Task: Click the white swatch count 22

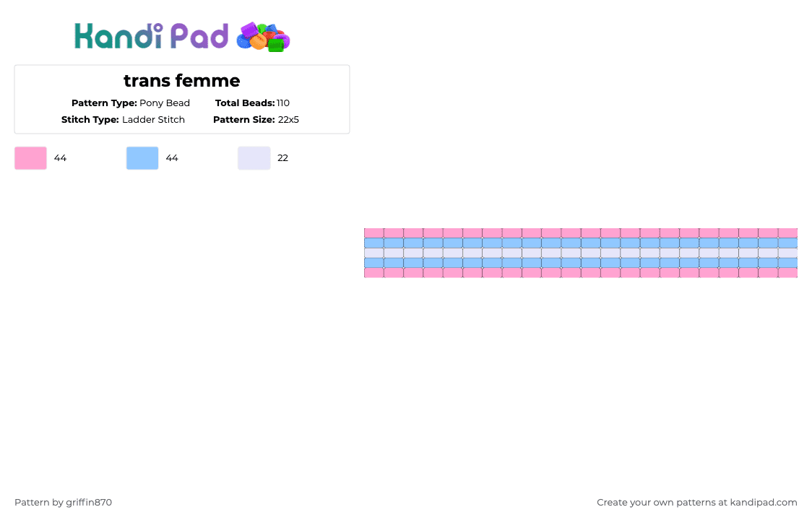Action: point(282,158)
